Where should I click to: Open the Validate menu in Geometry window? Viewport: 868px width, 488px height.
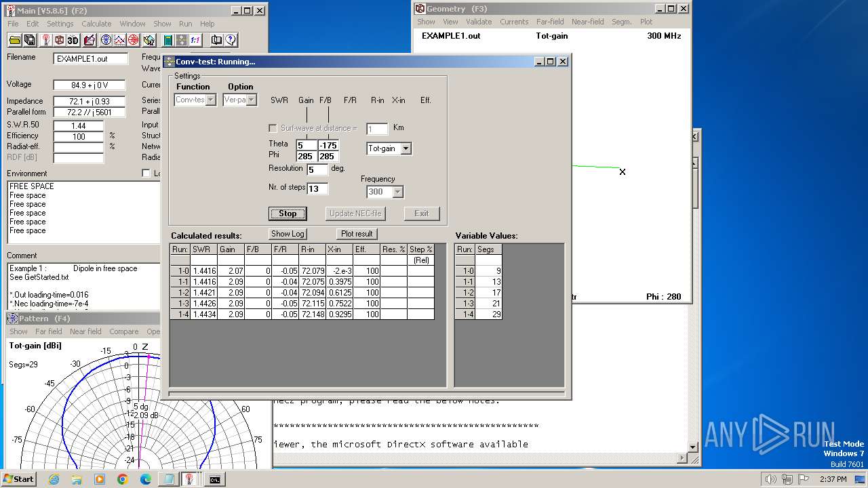click(479, 22)
